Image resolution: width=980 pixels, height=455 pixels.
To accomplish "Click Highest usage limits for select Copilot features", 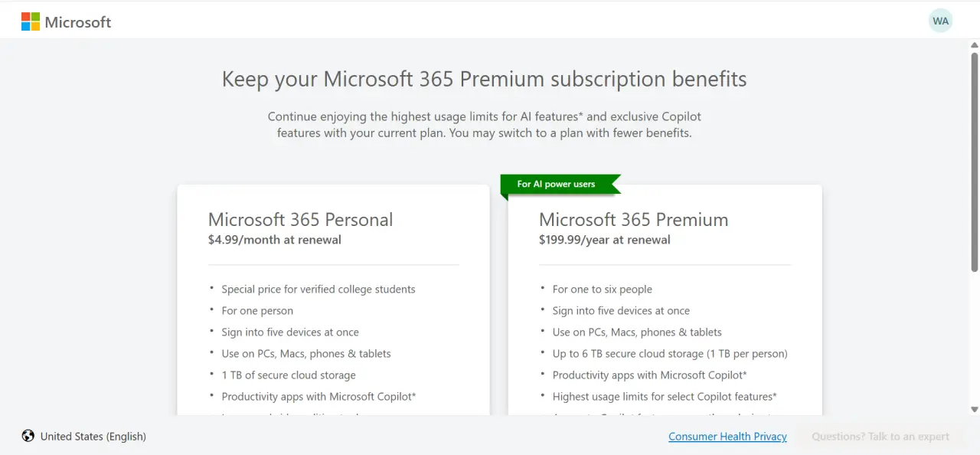I will (x=665, y=396).
